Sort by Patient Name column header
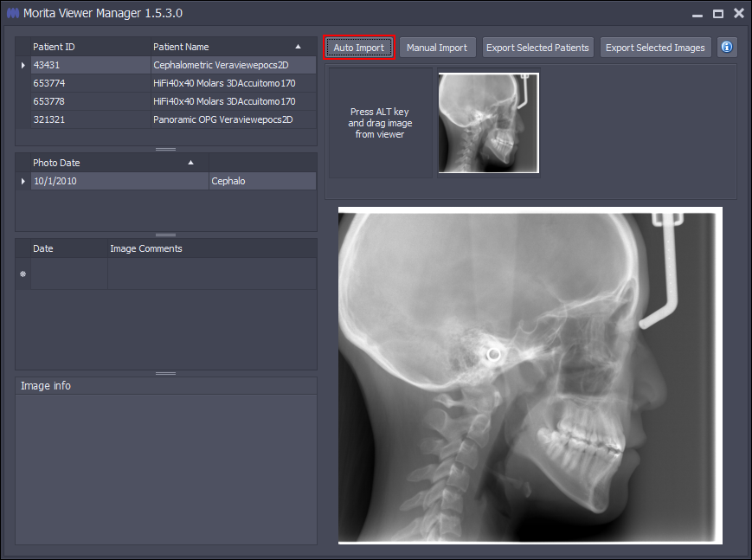752x560 pixels. pos(234,47)
